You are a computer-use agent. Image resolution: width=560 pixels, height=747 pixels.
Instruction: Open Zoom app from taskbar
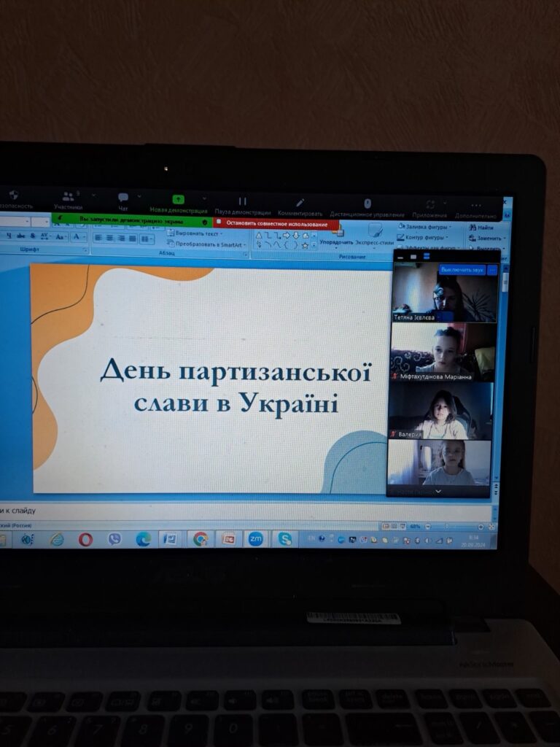pyautogui.click(x=256, y=539)
